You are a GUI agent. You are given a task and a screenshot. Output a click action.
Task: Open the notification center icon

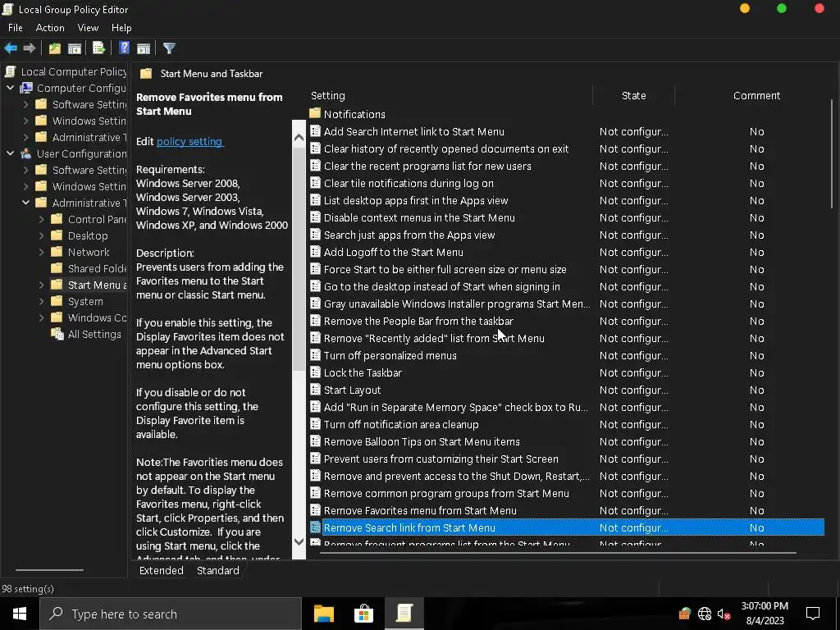[x=813, y=614]
